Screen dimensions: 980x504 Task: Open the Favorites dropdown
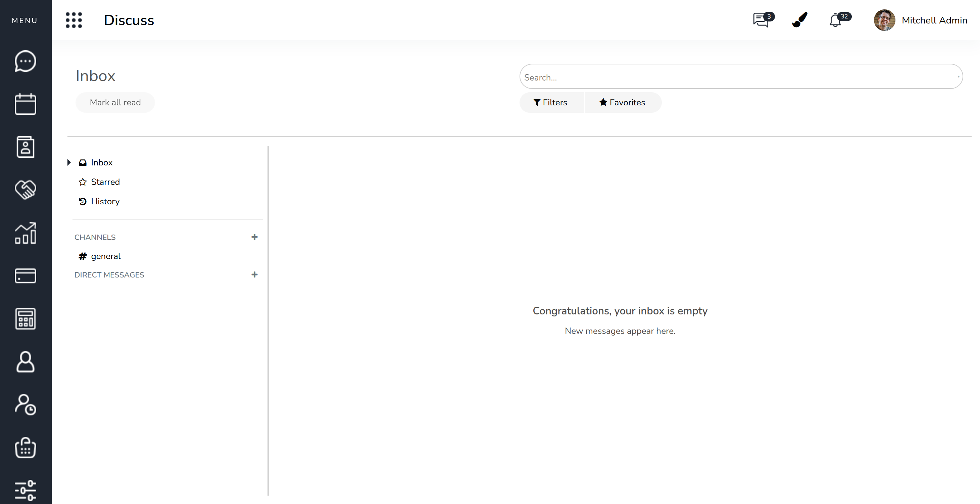(622, 102)
